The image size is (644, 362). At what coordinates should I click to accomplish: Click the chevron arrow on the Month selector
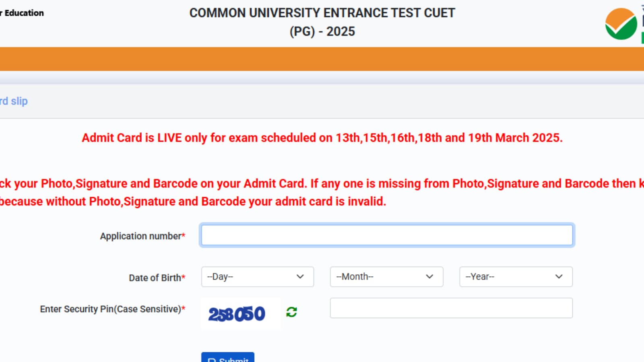pos(429,277)
